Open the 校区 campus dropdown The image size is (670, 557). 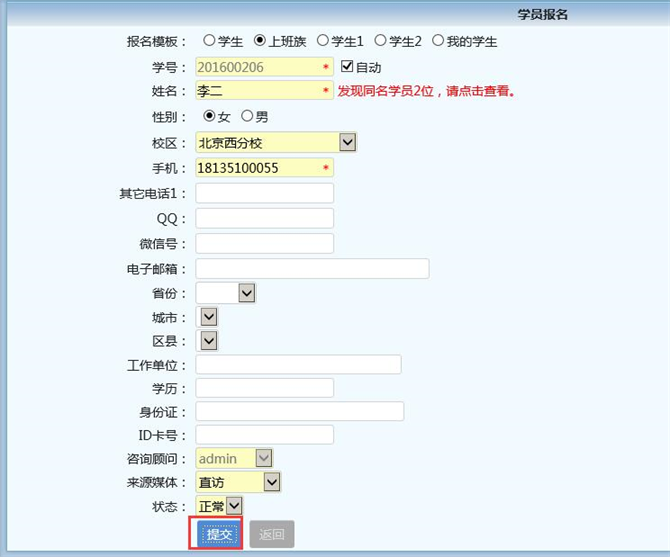[x=347, y=143]
